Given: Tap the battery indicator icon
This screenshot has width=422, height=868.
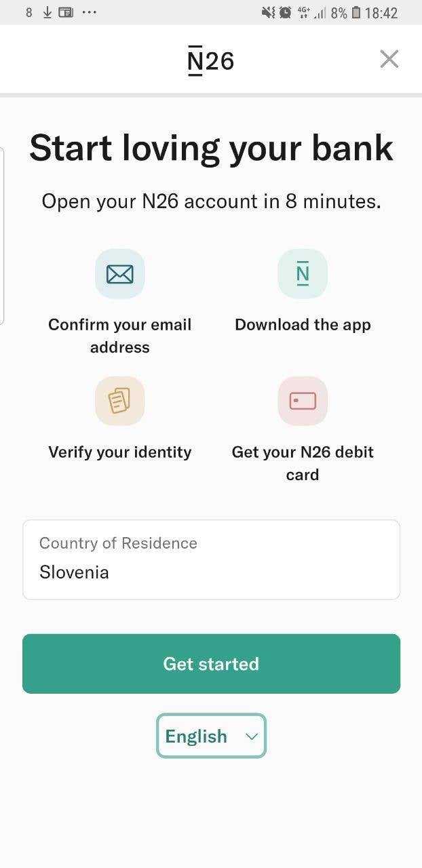Looking at the screenshot, I should [356, 12].
